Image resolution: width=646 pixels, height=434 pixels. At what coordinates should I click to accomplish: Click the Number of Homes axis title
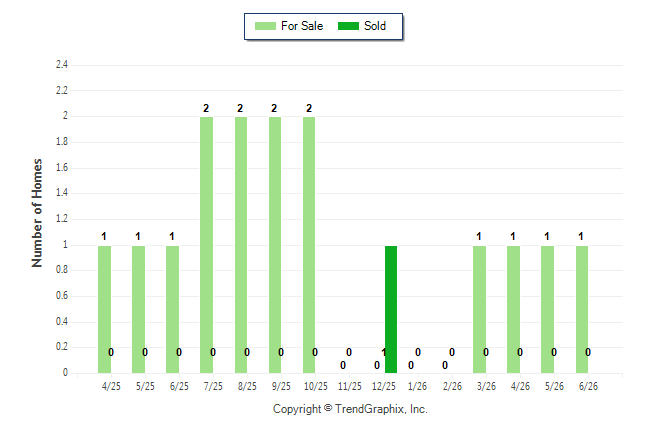pos(37,213)
